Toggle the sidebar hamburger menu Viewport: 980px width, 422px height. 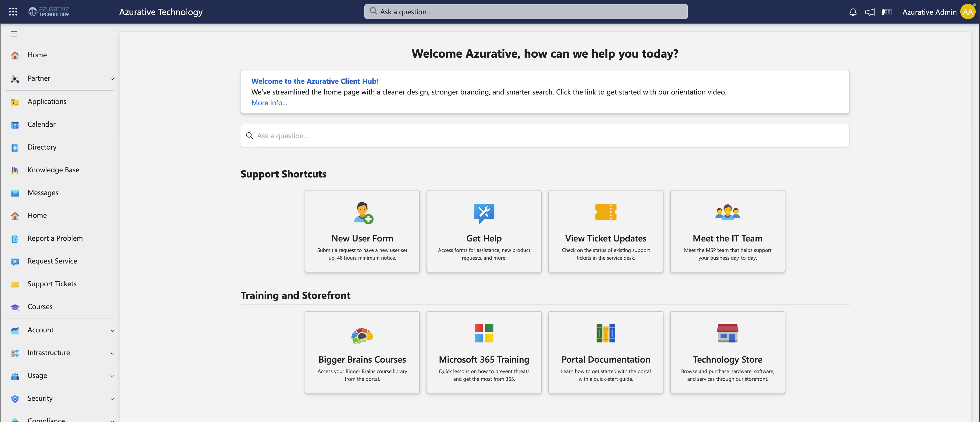14,34
